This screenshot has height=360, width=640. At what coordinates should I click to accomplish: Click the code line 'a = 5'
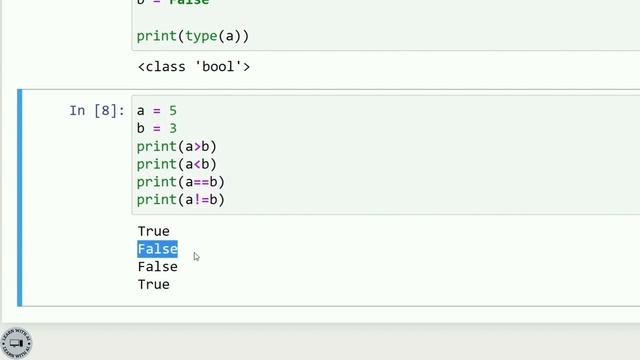(157, 111)
